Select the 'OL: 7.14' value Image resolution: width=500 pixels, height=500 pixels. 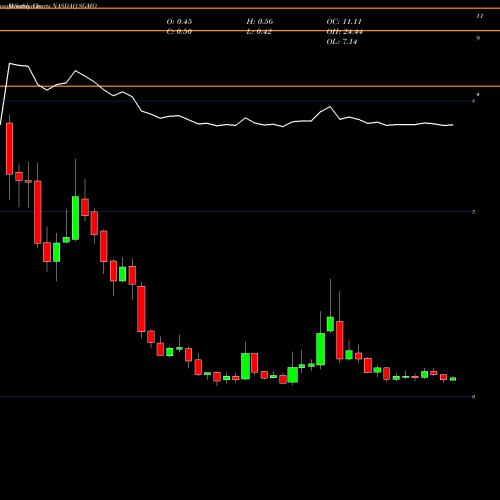(342, 42)
